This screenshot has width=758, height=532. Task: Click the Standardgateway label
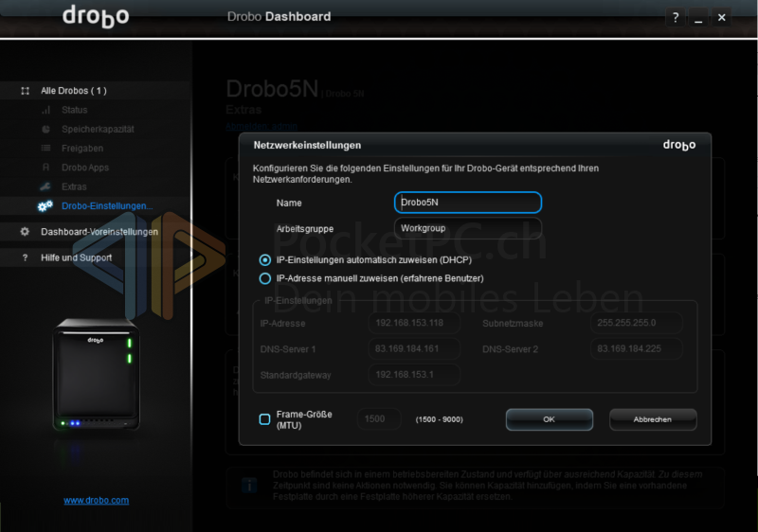[296, 375]
